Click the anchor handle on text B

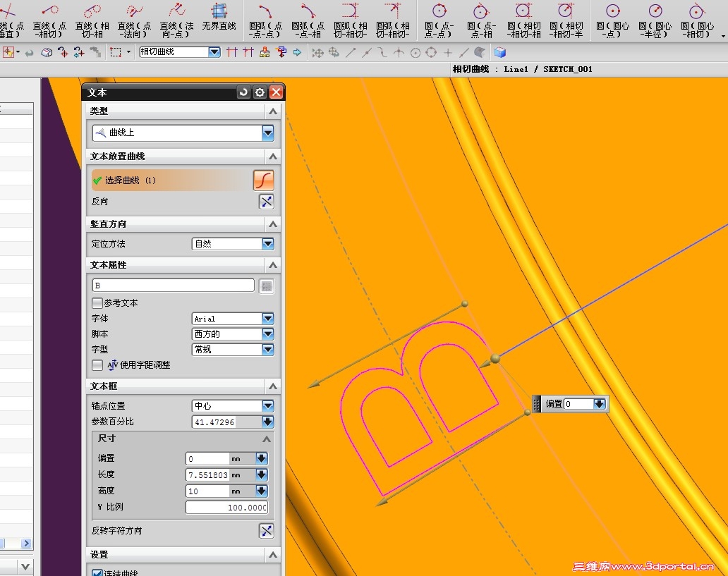tap(495, 358)
